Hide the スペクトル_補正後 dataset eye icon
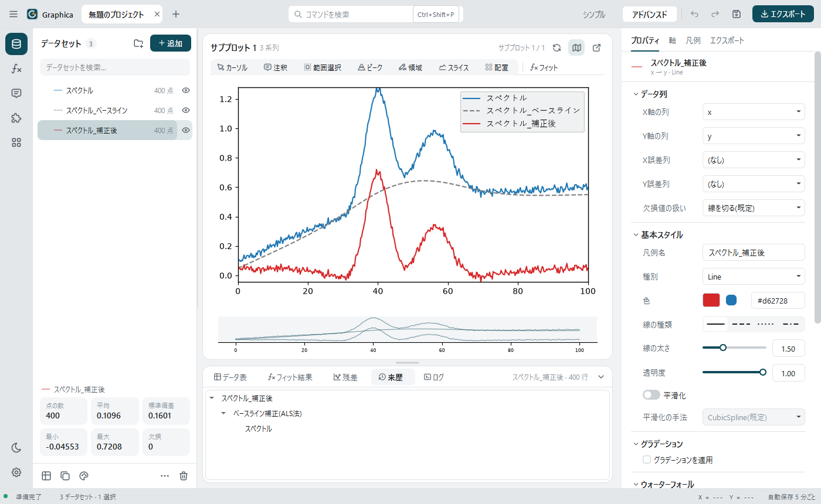821x504 pixels. pos(186,130)
